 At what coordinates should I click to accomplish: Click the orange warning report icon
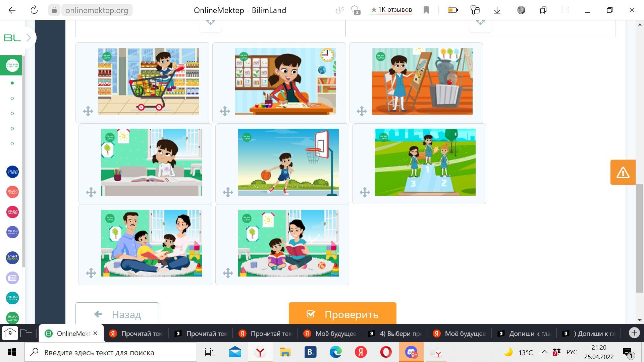(623, 172)
